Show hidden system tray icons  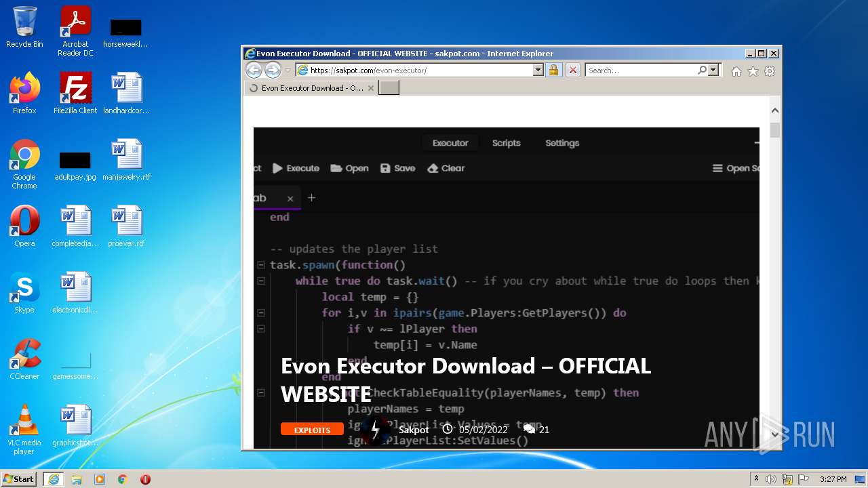click(756, 479)
